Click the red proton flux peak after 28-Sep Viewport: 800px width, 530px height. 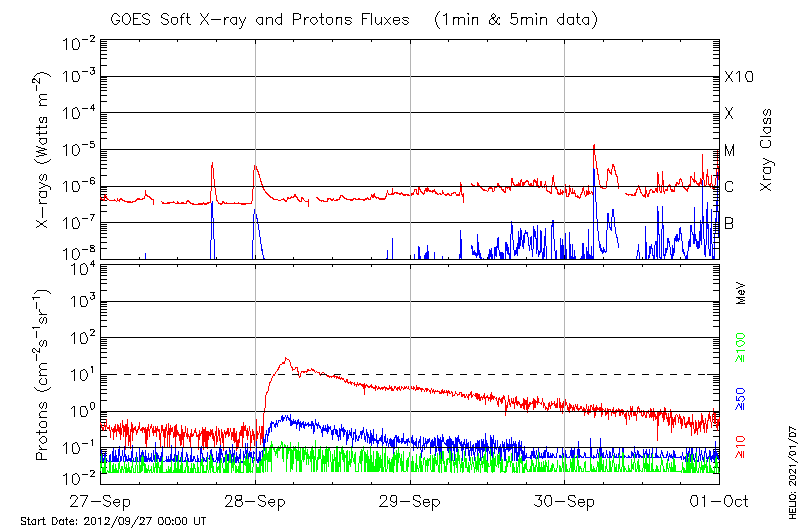tap(287, 359)
